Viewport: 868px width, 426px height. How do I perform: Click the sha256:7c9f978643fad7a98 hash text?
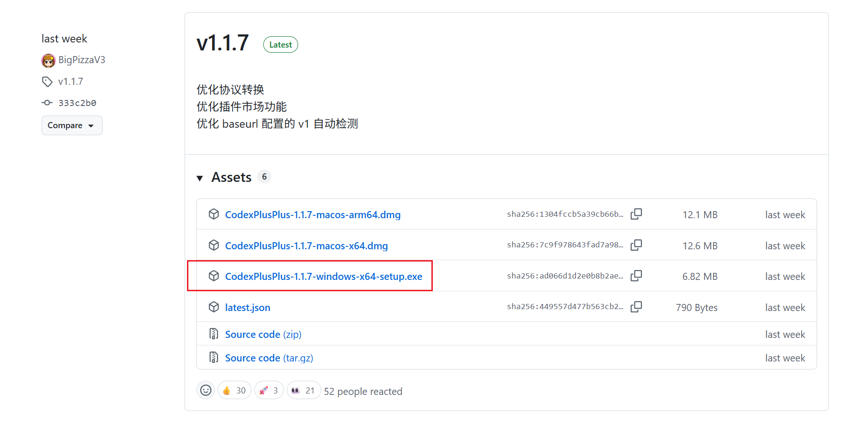(565, 245)
